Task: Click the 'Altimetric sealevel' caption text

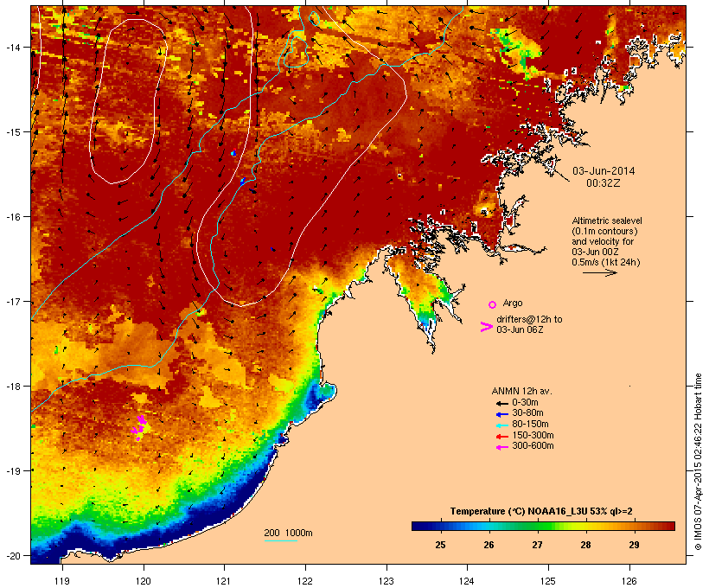Action: [x=607, y=220]
